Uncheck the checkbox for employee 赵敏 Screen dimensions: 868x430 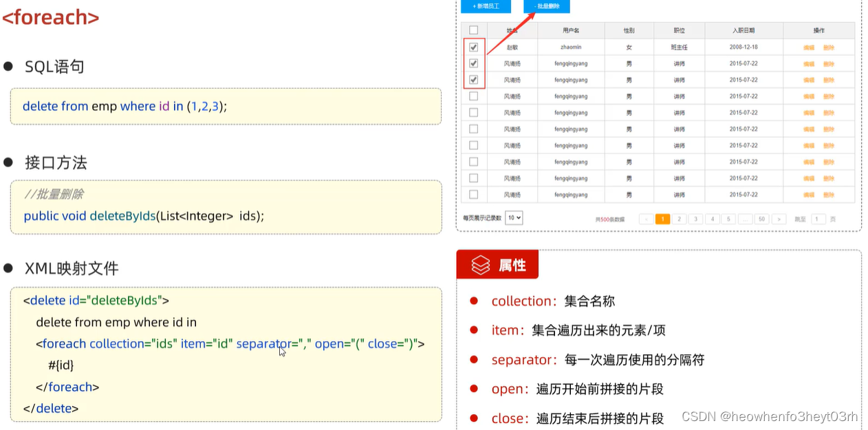[473, 46]
